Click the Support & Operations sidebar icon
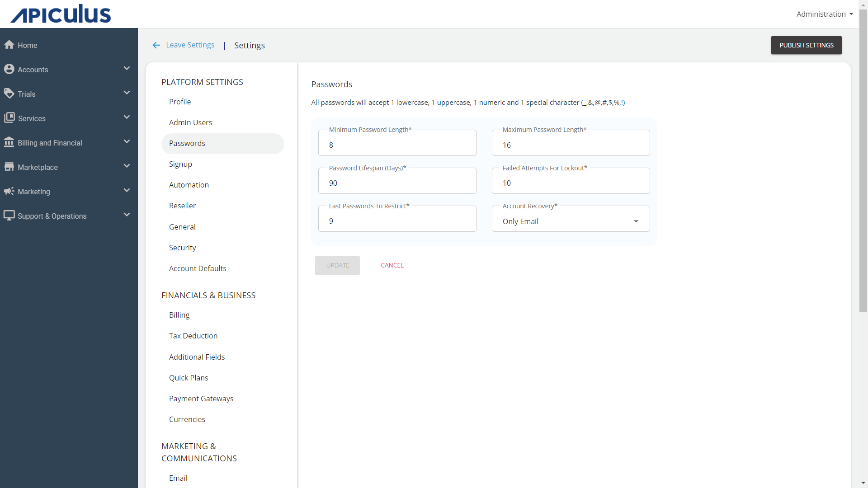Viewport: 868px width, 488px height. (9, 215)
